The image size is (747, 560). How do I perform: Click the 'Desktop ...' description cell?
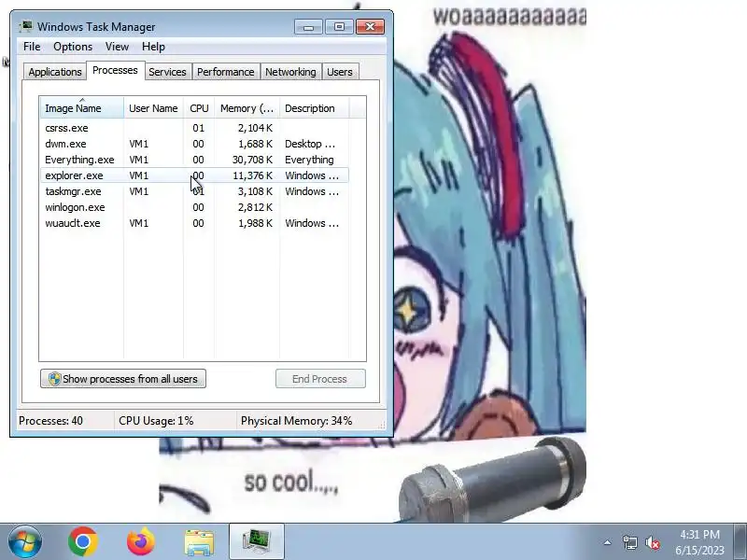tap(310, 144)
